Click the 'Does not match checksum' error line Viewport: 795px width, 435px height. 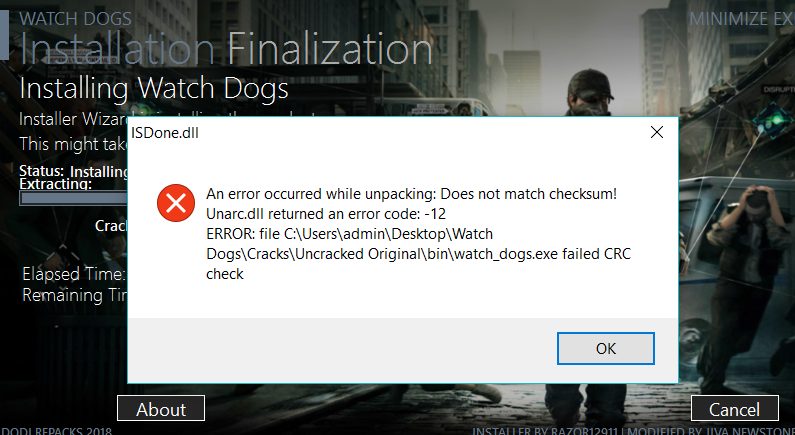411,193
